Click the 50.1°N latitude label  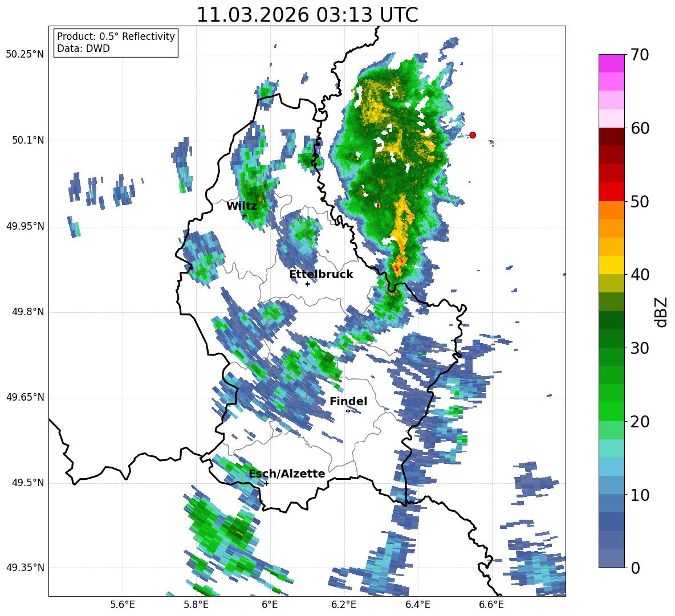pos(28,140)
